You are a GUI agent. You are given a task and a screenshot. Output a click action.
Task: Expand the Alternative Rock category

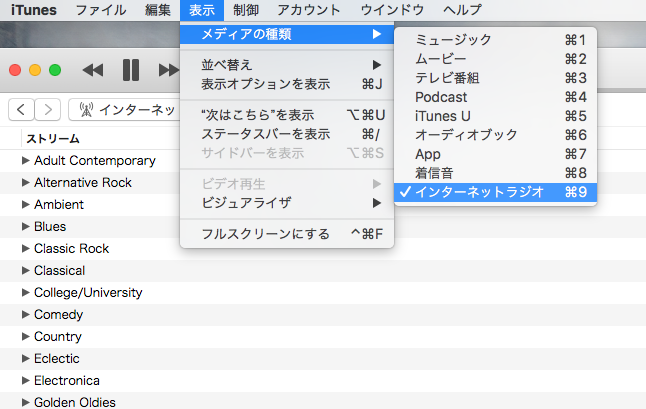pos(26,182)
